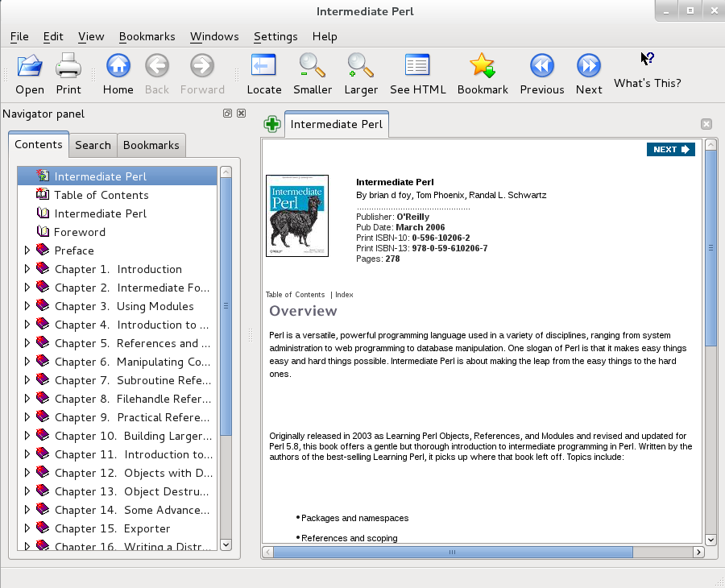Click the page horizontal scrollbar thumb
The image size is (725, 588).
[x=453, y=552]
